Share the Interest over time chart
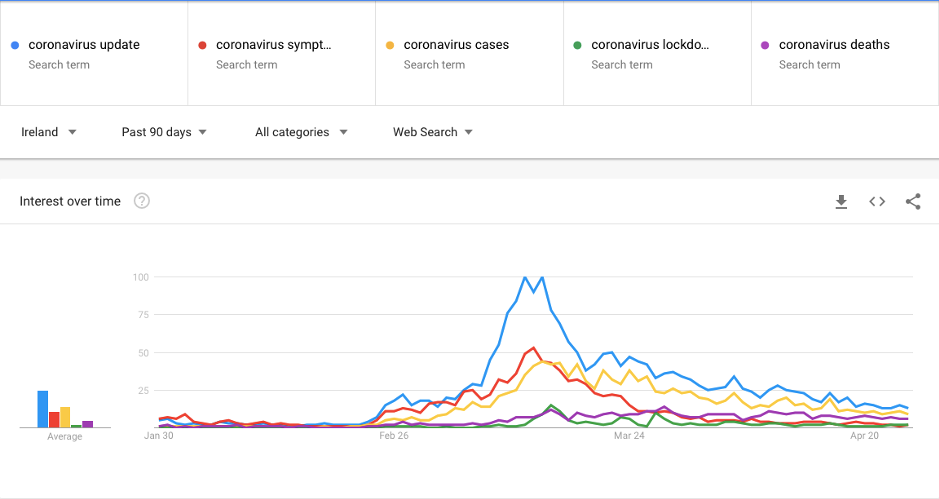Screen dimensions: 939x499 (x=913, y=202)
